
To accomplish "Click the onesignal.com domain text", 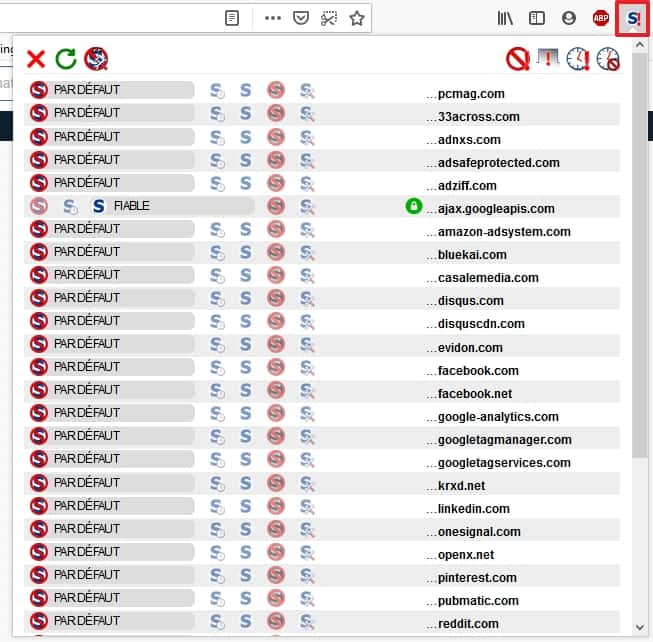I will tap(479, 532).
